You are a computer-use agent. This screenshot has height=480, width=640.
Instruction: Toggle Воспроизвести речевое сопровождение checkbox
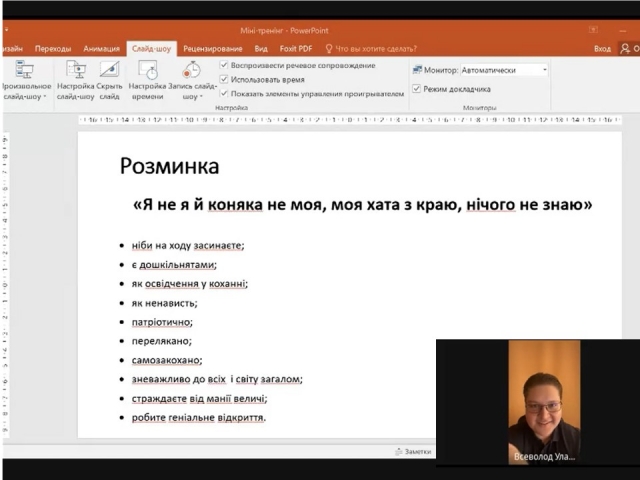tap(224, 65)
